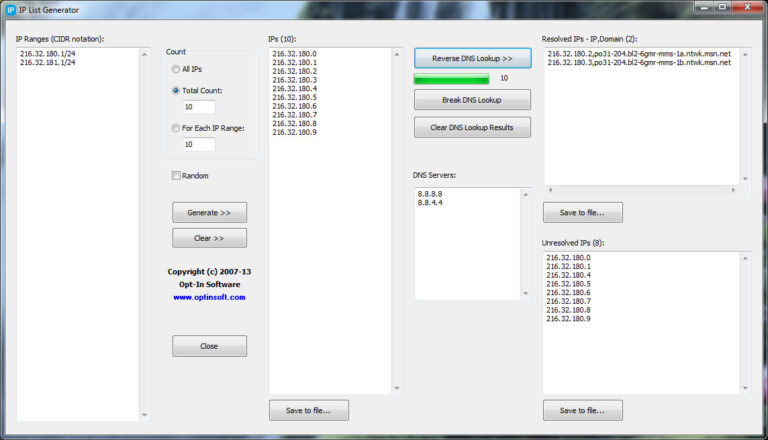Viewport: 768px width, 440px height.
Task: Click DNS Servers list scroll down arrow
Action: [x=526, y=293]
